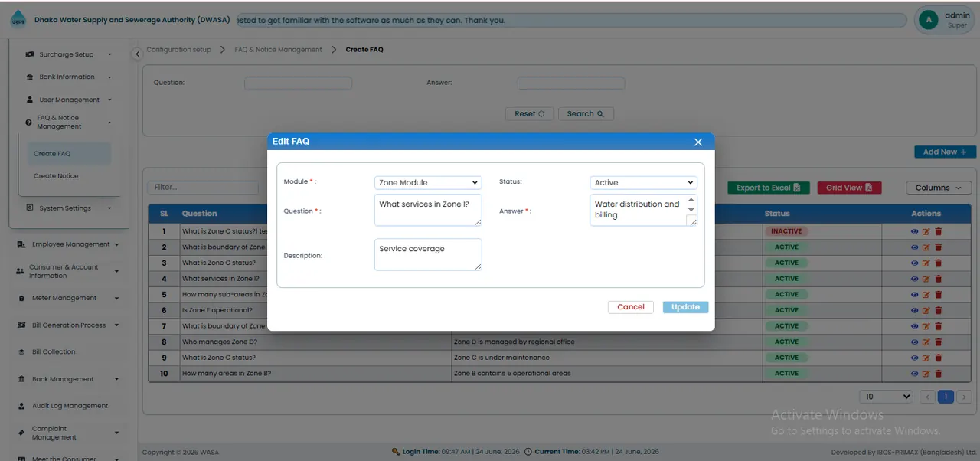Delete the 'Who manages Zone D?' FAQ row
The height and width of the screenshot is (461, 980).
pyautogui.click(x=939, y=342)
